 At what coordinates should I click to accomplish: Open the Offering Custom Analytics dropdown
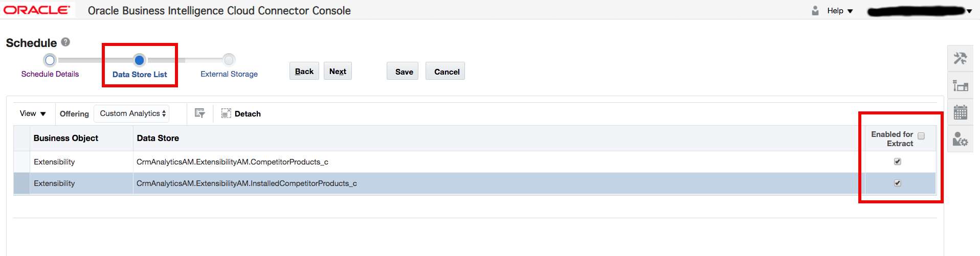tap(132, 113)
